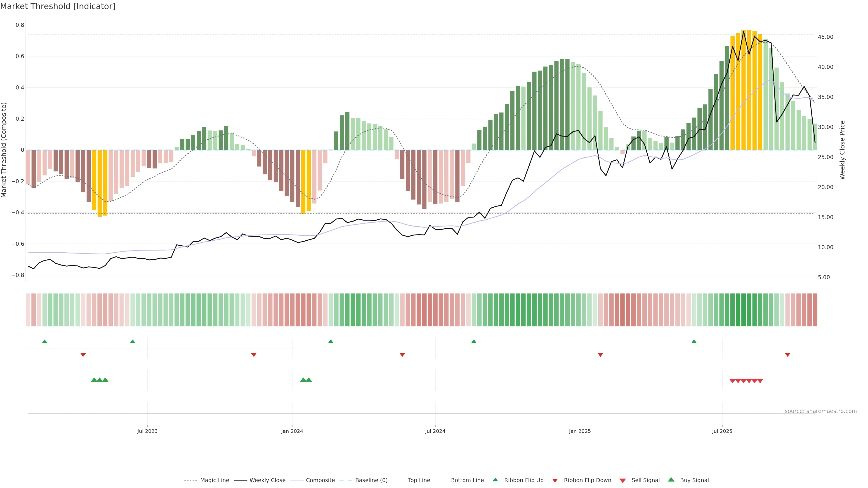Toggle the Weekly Close legend entry

(267, 480)
